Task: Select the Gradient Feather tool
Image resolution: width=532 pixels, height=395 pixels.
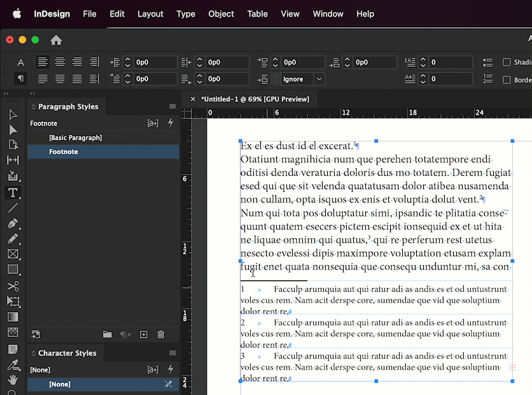Action: tap(13, 332)
